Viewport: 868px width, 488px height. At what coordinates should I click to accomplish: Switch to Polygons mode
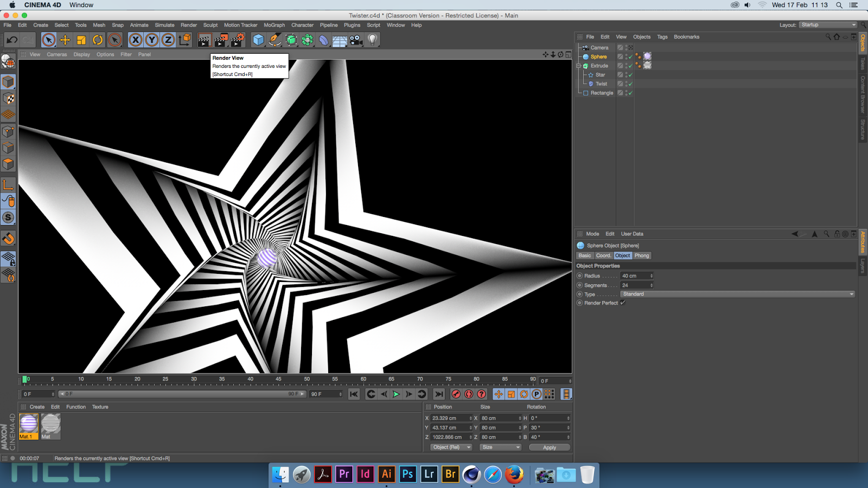pyautogui.click(x=8, y=164)
